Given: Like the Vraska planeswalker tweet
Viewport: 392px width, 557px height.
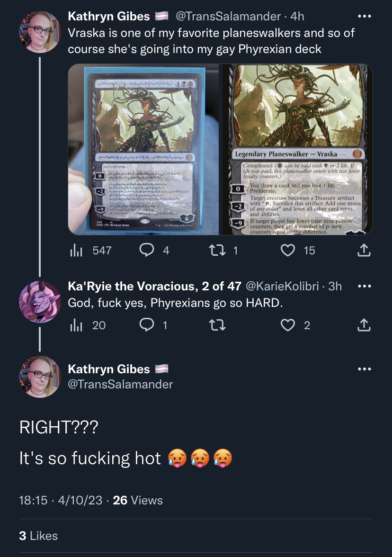Looking at the screenshot, I should coord(297,251).
